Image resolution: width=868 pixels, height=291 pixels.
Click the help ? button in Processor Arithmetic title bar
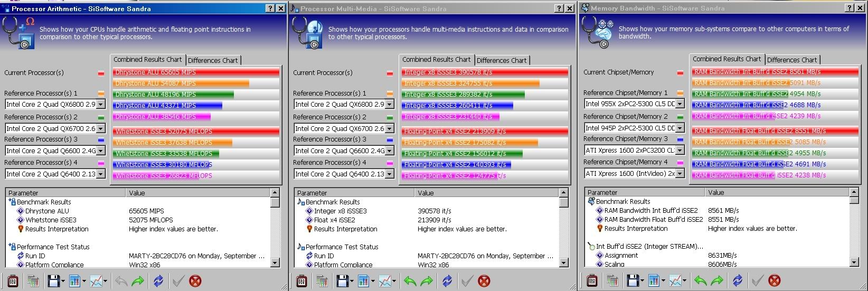pos(270,8)
